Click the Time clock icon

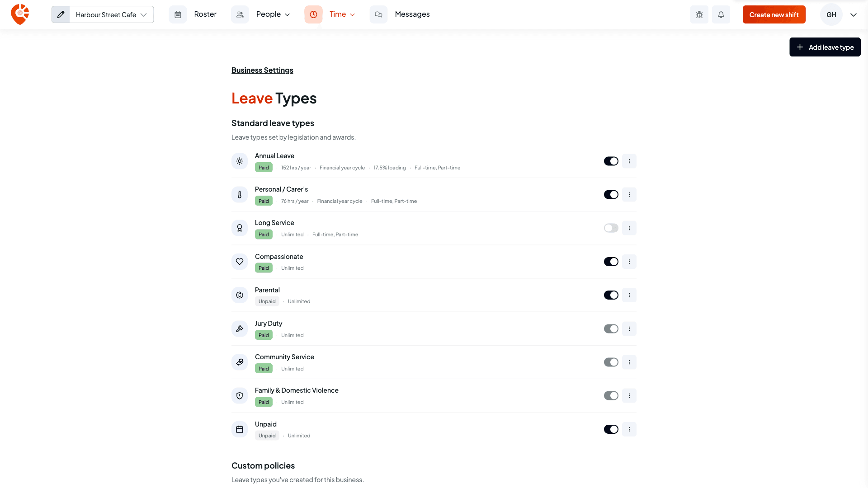[313, 14]
